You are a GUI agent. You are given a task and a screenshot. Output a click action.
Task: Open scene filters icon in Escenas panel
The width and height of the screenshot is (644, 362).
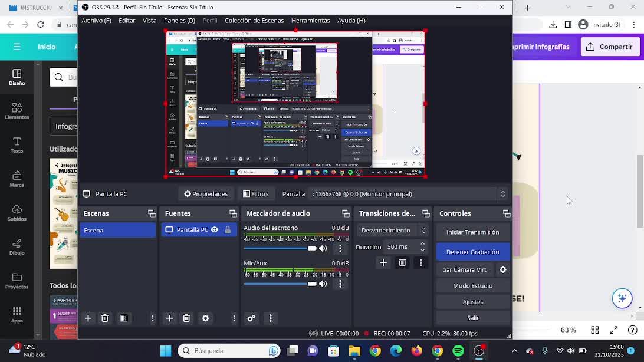pos(124,318)
